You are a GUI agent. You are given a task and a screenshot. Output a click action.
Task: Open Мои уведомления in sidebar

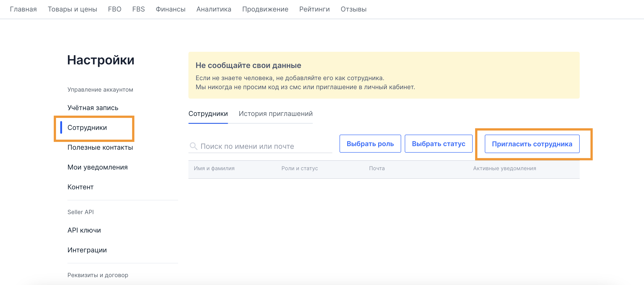(x=98, y=167)
